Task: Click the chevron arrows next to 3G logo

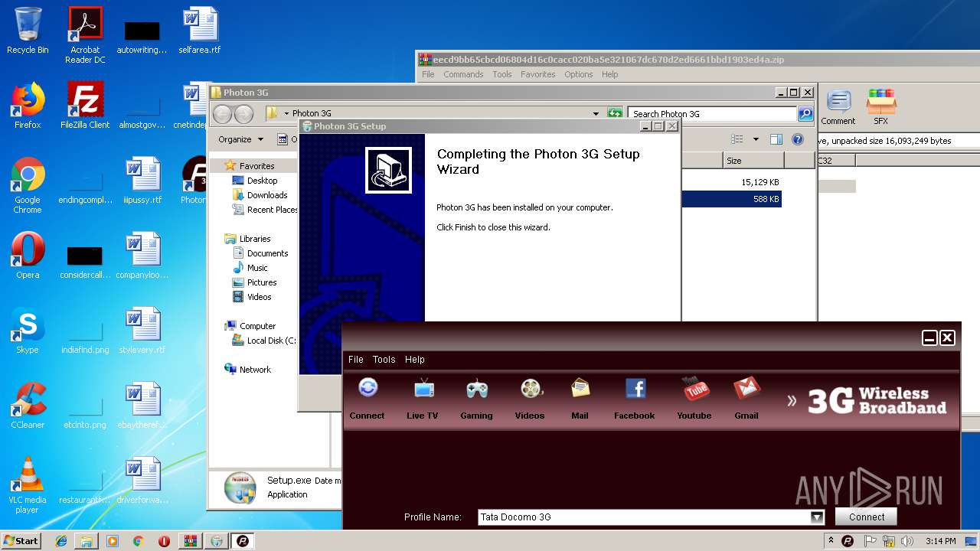Action: [x=792, y=400]
